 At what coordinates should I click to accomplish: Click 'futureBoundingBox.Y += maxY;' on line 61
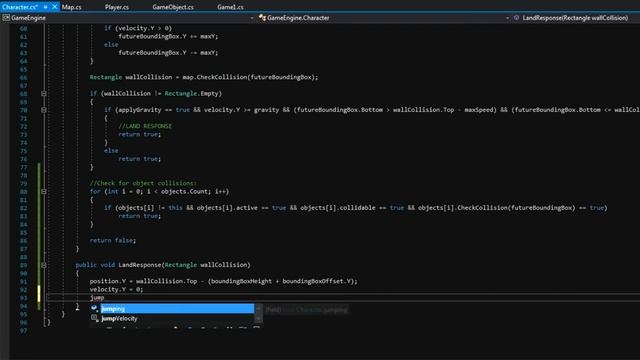coord(168,36)
